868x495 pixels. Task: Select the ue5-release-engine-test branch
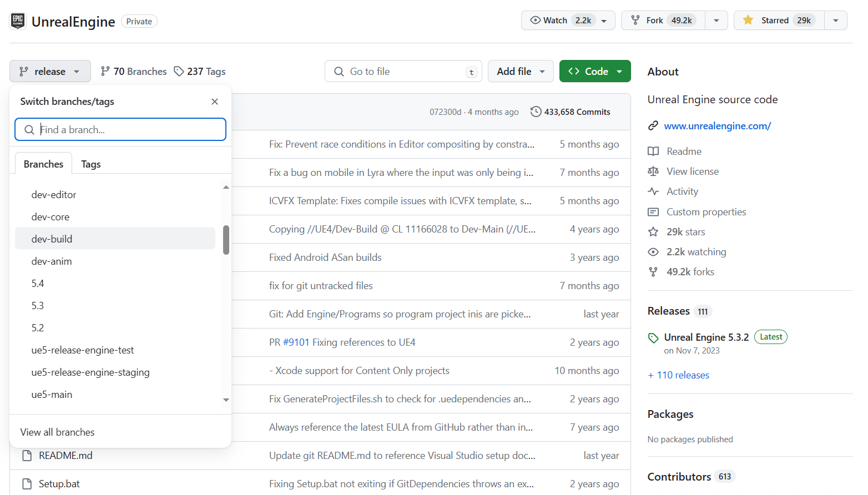point(115,350)
